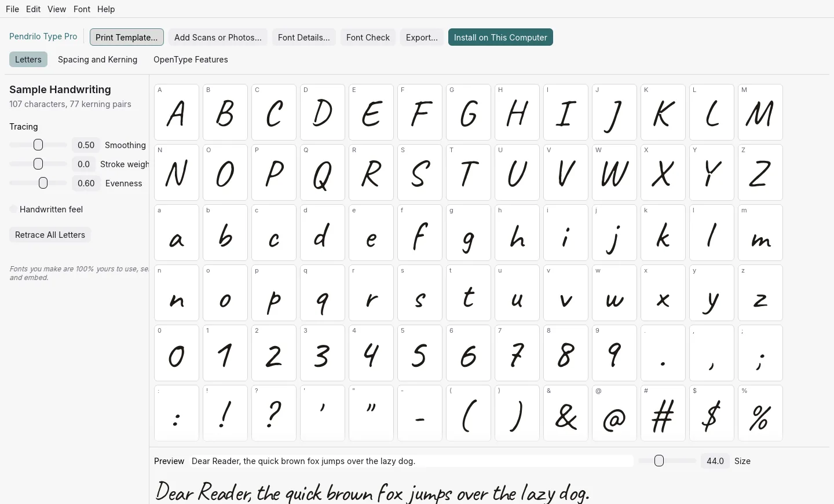Viewport: 834px width, 504px height.
Task: Select the period glyph cell
Action: tap(663, 353)
